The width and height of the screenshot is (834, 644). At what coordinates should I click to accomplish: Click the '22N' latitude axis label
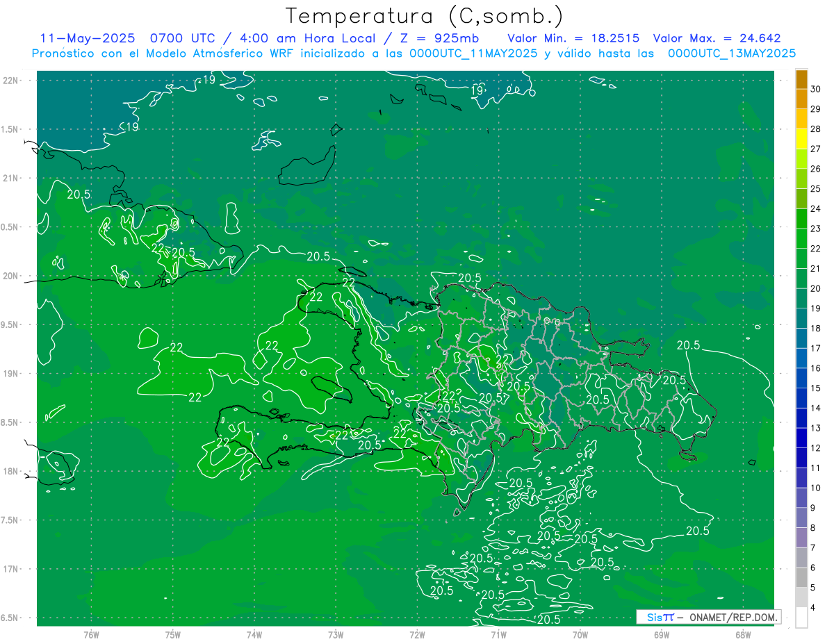click(x=10, y=81)
